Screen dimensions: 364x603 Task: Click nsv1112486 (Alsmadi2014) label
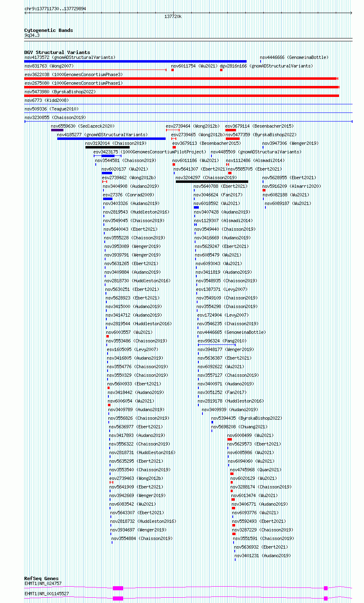255,161
